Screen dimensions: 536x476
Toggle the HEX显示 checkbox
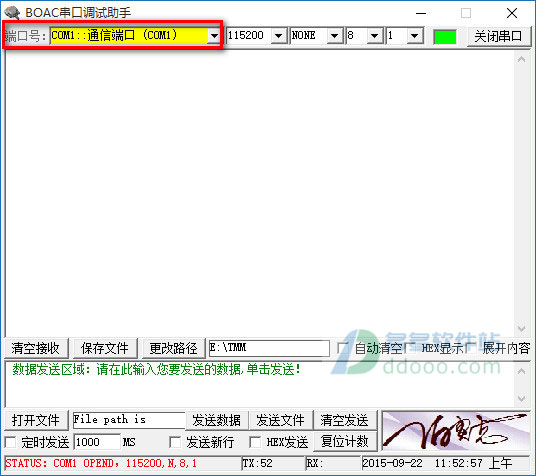click(x=410, y=348)
